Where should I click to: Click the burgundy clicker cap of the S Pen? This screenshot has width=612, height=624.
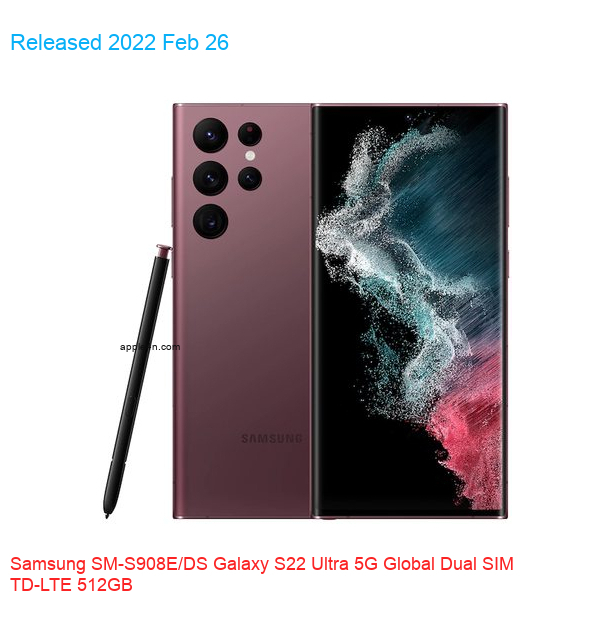164,251
